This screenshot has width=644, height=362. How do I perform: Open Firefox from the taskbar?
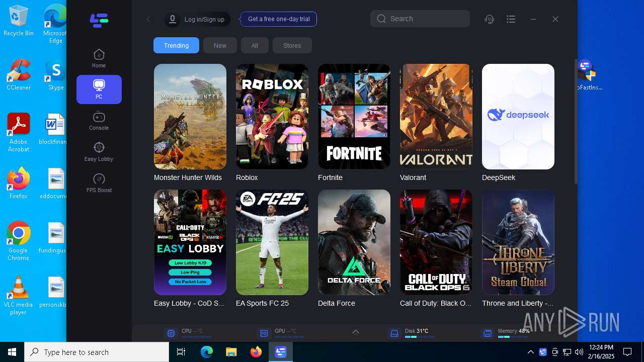pos(256,352)
